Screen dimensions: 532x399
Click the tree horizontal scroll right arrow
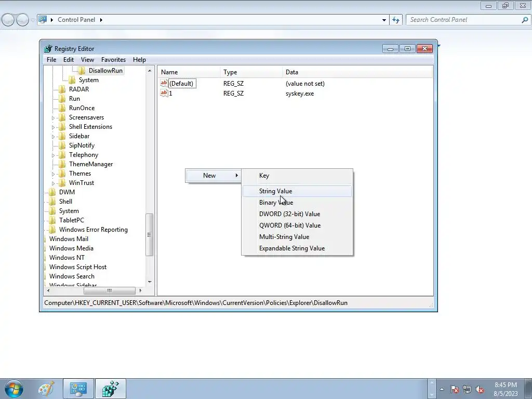(x=140, y=290)
